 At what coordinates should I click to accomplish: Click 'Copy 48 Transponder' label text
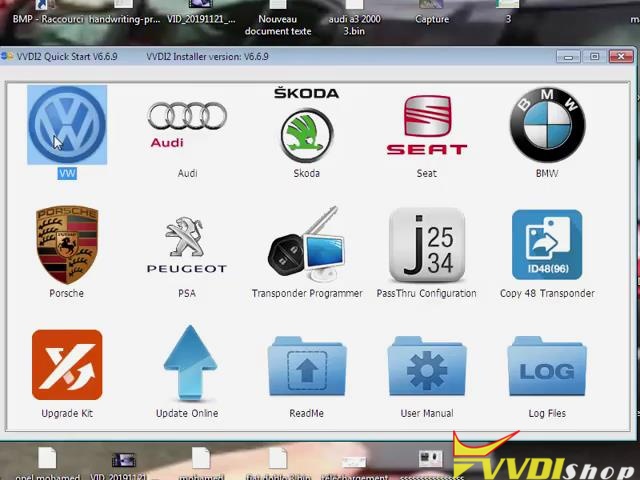tap(547, 293)
